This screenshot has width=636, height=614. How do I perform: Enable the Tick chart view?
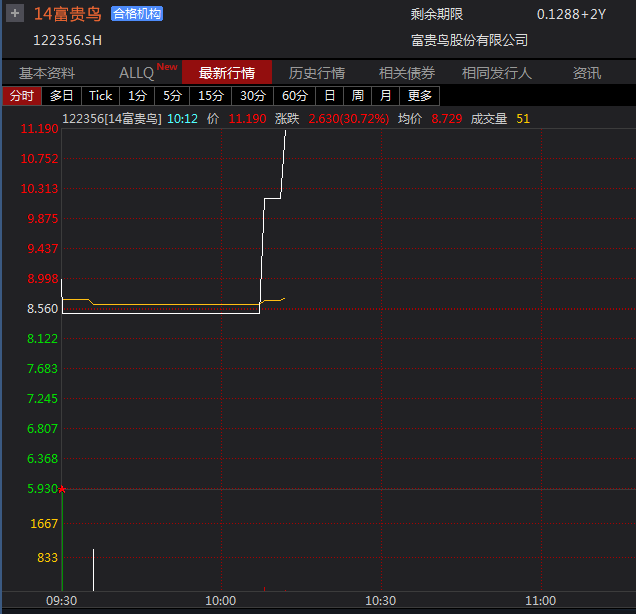tap(101, 96)
